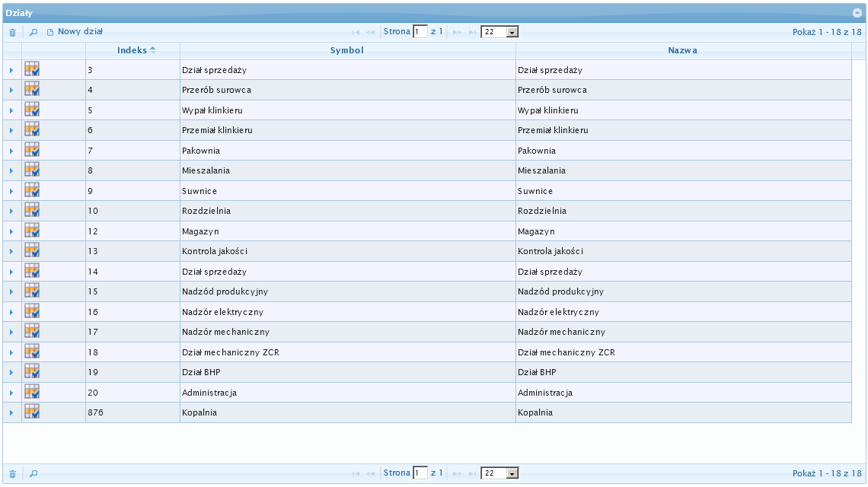Select the Administracja symbol cell

tap(348, 393)
